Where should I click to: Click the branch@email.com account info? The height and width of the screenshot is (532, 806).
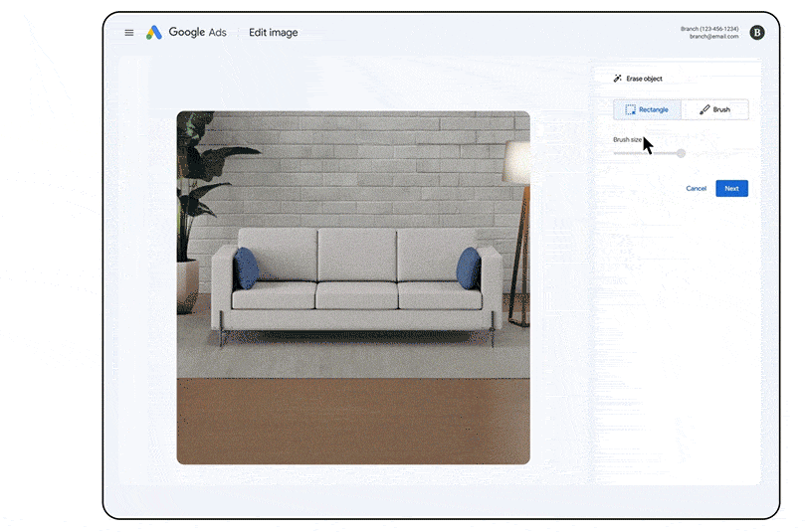click(714, 37)
